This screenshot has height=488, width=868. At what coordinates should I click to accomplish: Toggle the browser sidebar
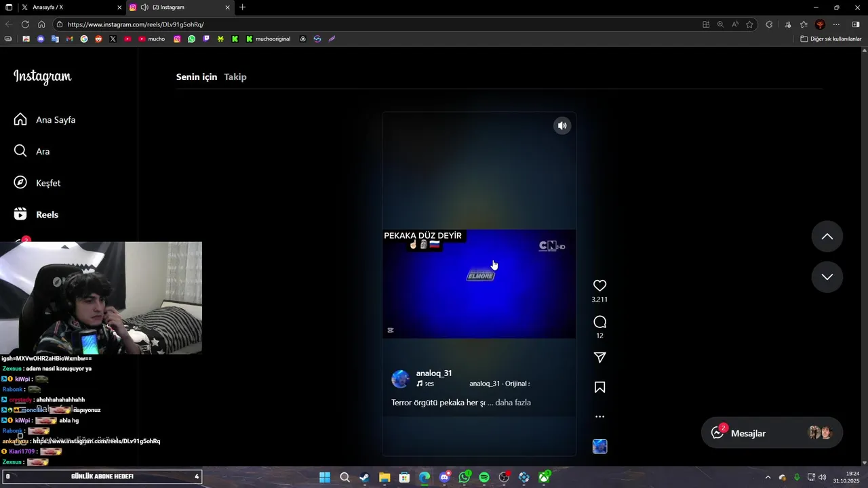[856, 24]
